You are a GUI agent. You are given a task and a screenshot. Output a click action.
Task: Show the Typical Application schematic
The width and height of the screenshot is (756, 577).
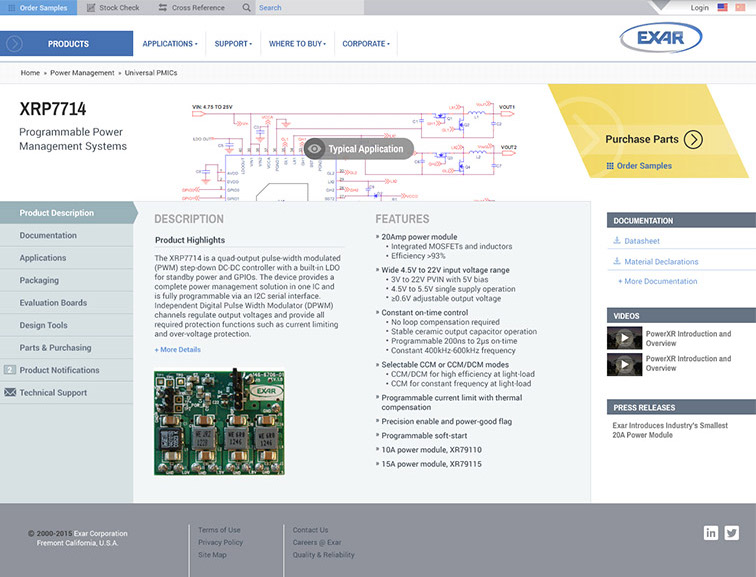[357, 149]
